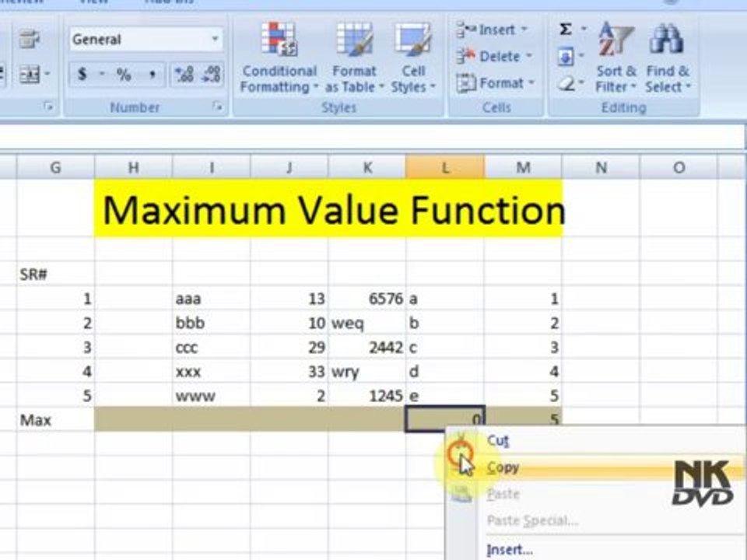The image size is (747, 560).
Task: Select cell containing 1245
Action: pos(367,396)
